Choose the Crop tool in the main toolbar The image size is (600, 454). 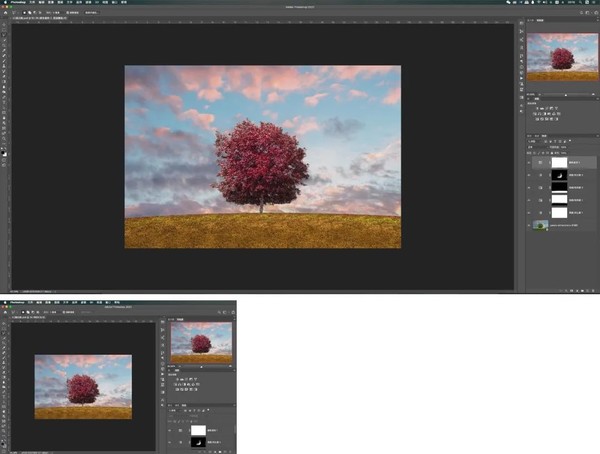point(4,48)
